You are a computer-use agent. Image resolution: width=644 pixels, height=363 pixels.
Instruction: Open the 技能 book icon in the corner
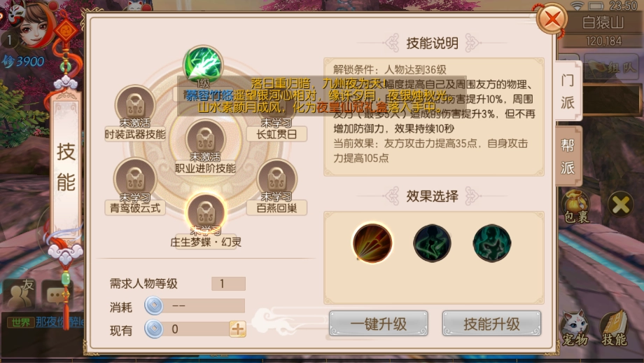click(615, 328)
